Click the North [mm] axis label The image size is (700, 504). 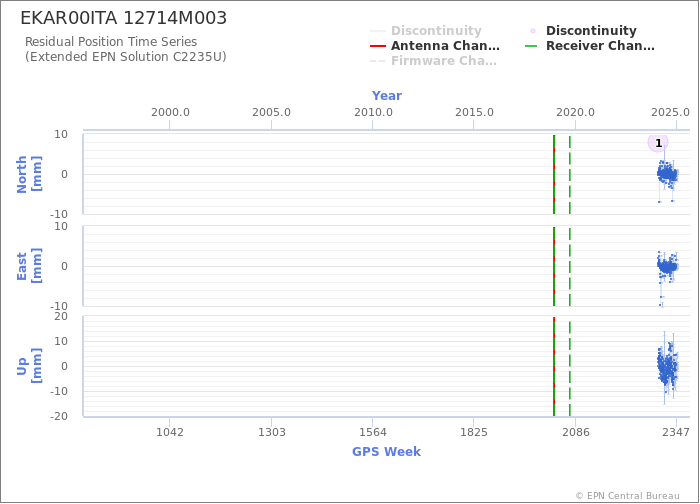[29, 174]
